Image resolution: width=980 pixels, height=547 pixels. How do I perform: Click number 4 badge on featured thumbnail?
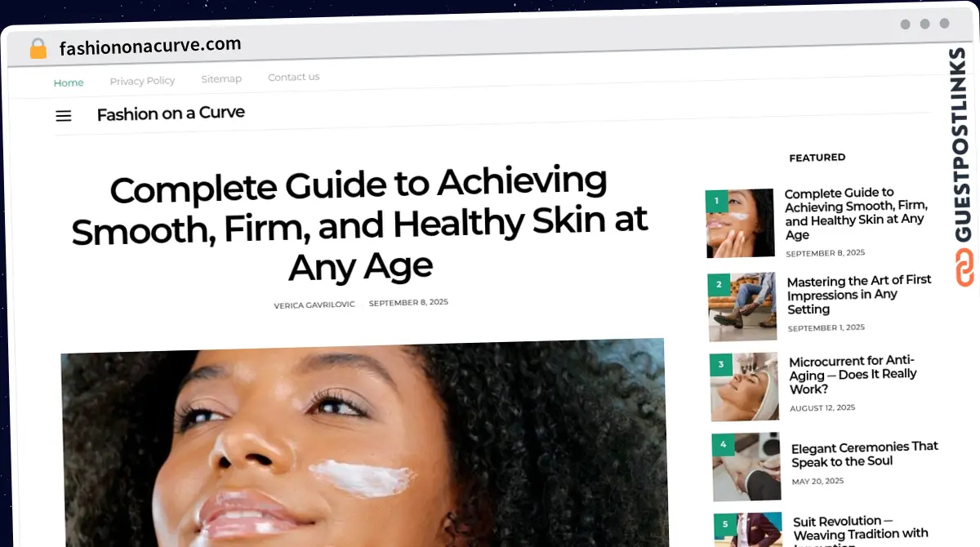tap(723, 445)
